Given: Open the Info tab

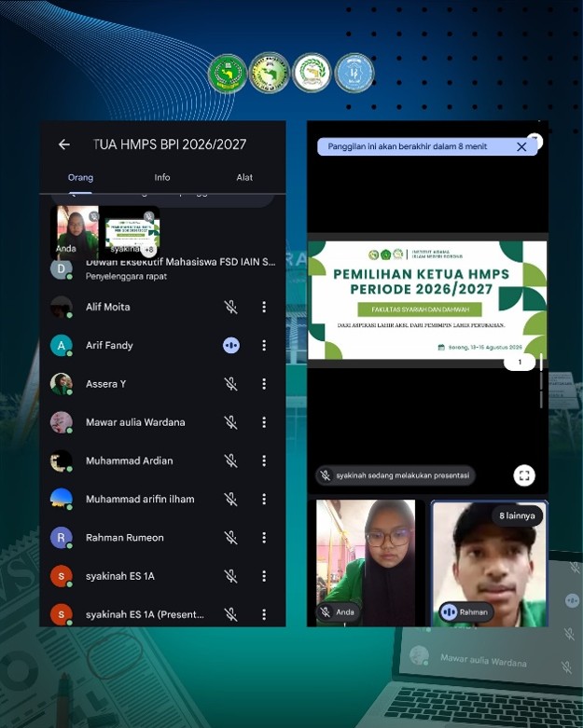Looking at the screenshot, I should point(162,177).
